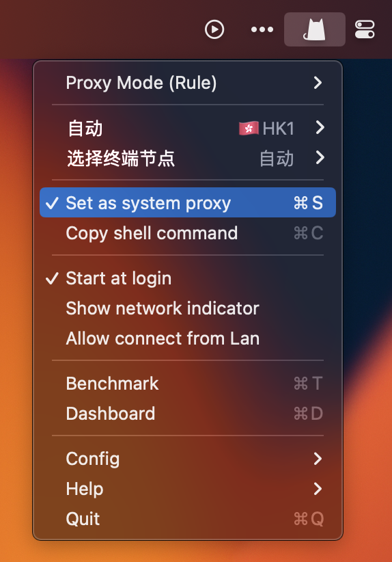This screenshot has width=392, height=562.
Task: Open the Help submenu
Action: click(188, 489)
